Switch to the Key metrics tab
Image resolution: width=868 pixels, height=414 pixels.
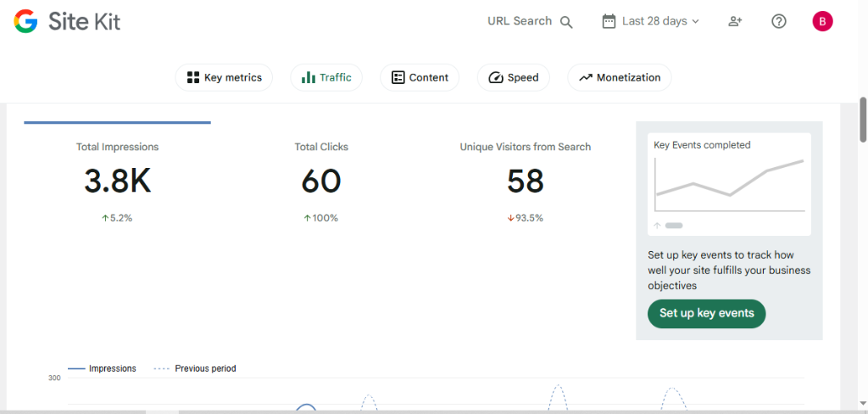[x=224, y=77]
